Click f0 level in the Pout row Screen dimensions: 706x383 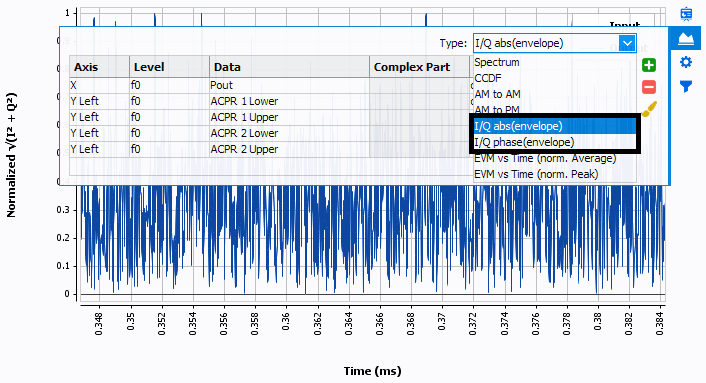170,86
